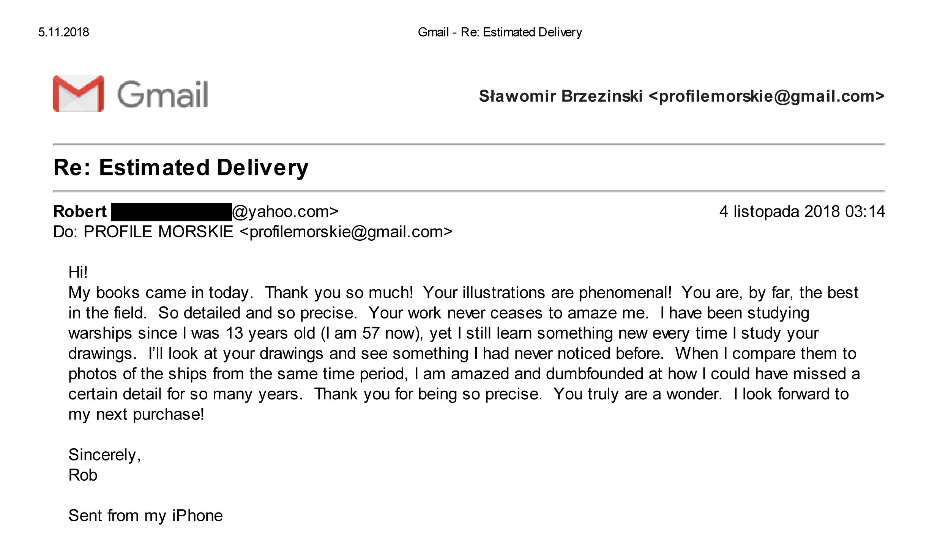
Task: Click the timestamp 4 listopada 2018 03:14
Action: pyautogui.click(x=802, y=211)
